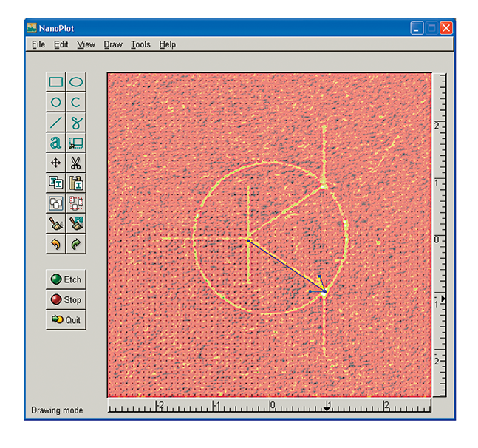
Task: Click the Paste clipboard icon
Action: point(76,182)
